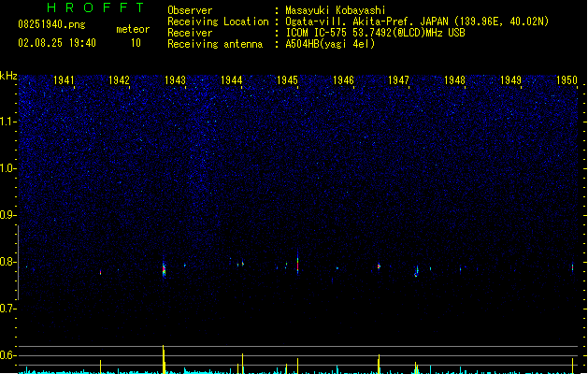Image resolution: width=588 pixels, height=374 pixels.
Task: Click the 1947 time marker
Action: [x=398, y=80]
